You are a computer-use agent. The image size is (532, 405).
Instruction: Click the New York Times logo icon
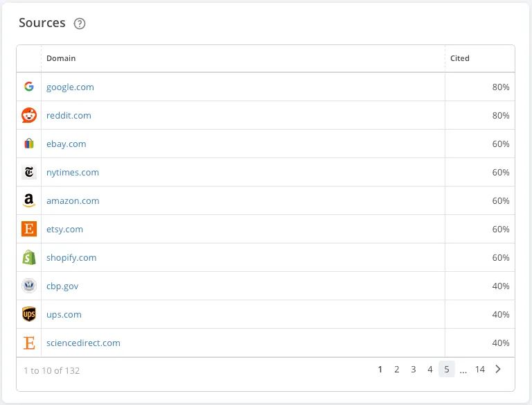pos(29,172)
